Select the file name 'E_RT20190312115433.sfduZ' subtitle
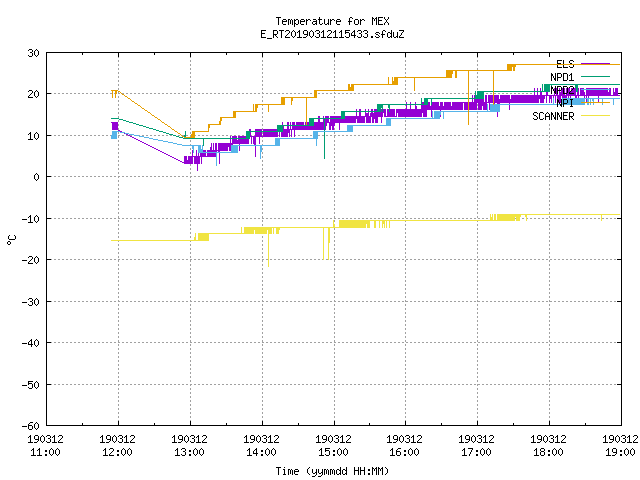Image resolution: width=640 pixels, height=480 pixels. point(332,34)
